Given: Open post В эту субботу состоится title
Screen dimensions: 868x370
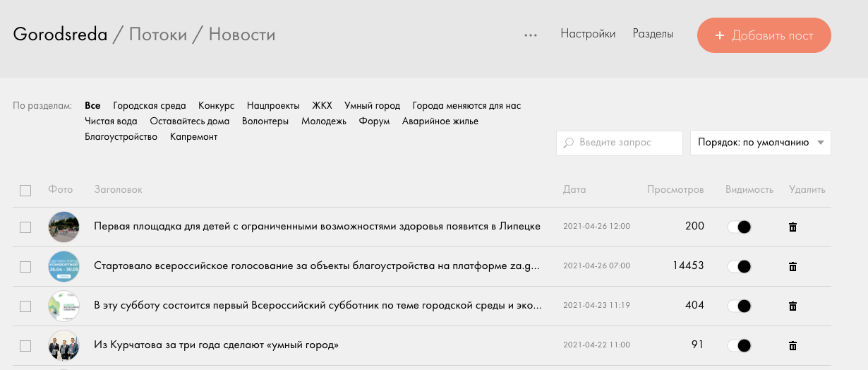Looking at the screenshot, I should [318, 306].
